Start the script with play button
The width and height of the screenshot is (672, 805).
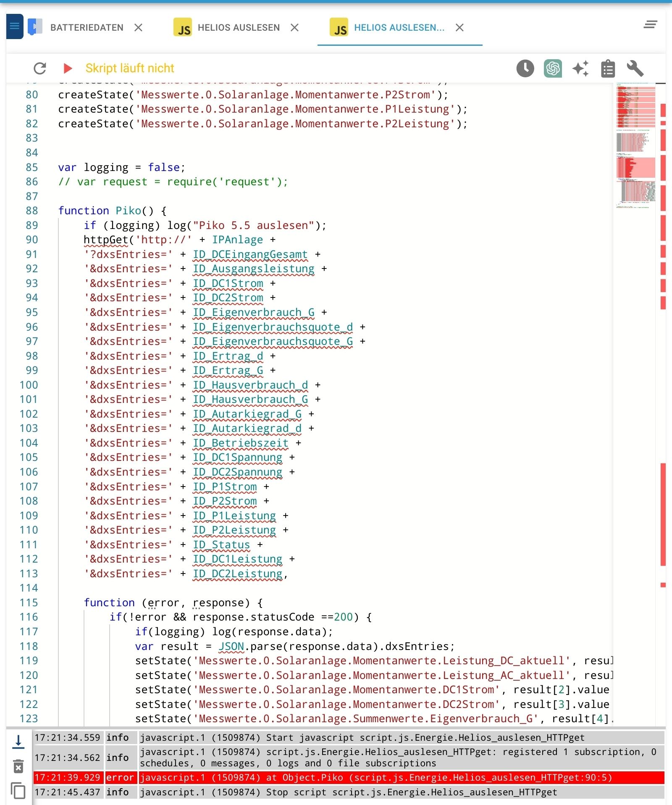(67, 68)
